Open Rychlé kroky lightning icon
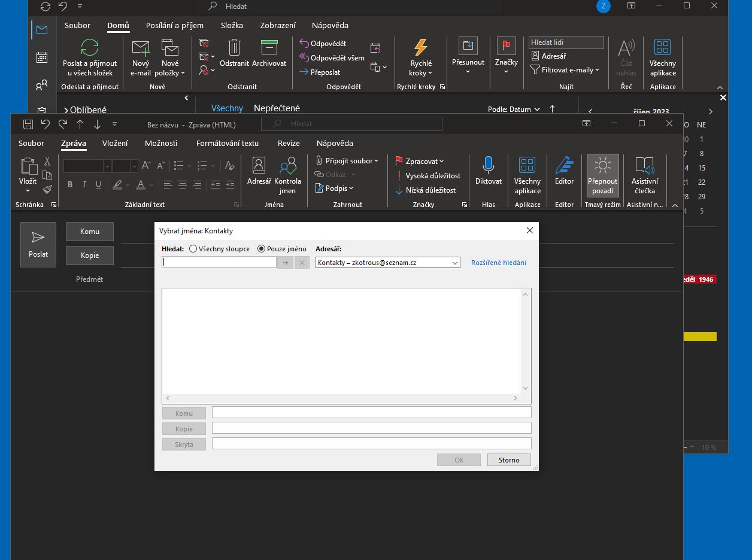The height and width of the screenshot is (560, 752). point(421,48)
